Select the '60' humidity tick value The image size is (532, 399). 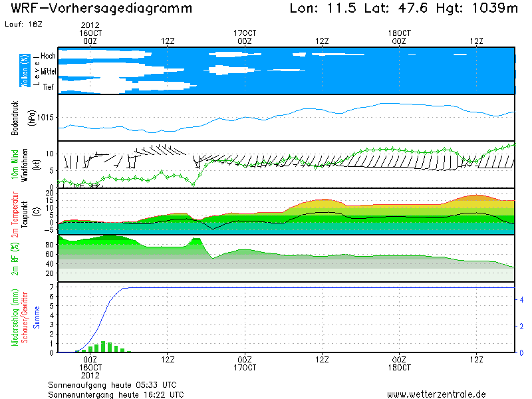coord(49,254)
